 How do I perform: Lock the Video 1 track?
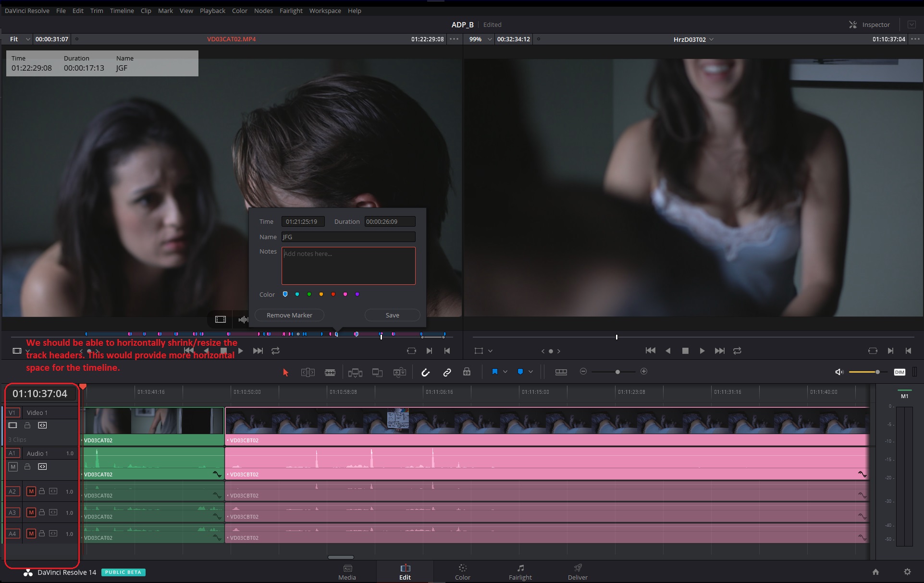click(27, 425)
